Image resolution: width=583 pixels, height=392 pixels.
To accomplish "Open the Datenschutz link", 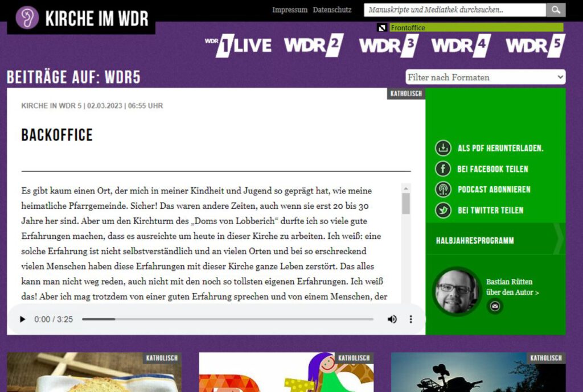I will pos(332,10).
